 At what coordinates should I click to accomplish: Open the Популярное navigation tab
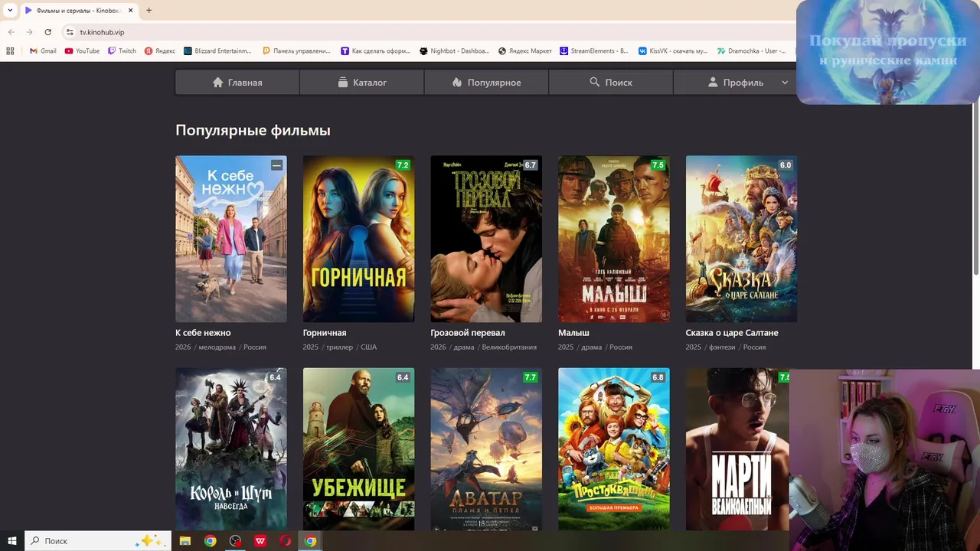tap(486, 83)
